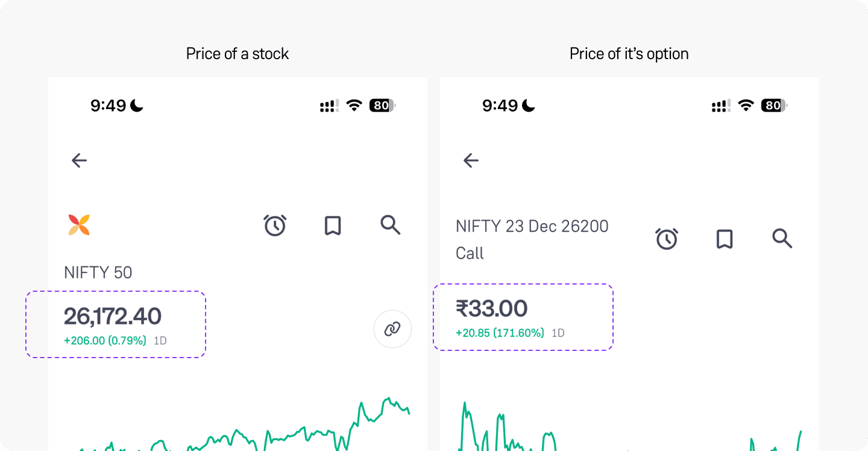Open search on NIFTY 50 screen
The width and height of the screenshot is (868, 451).
coord(391,225)
